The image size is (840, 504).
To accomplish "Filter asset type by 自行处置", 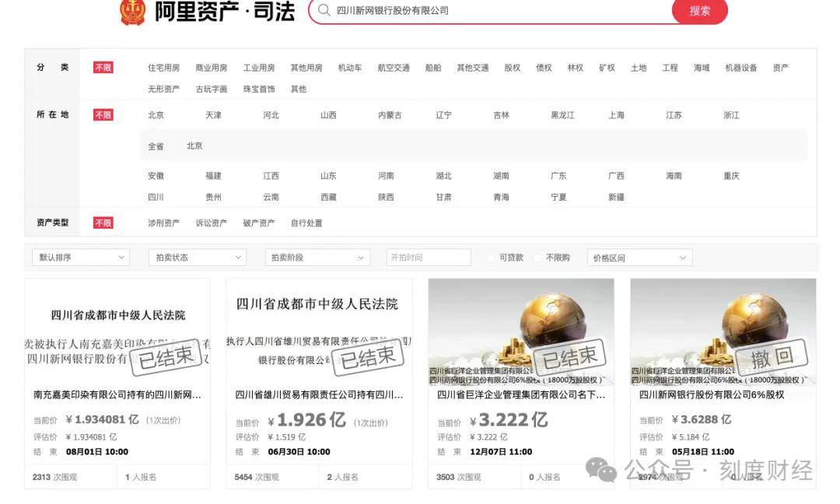I will point(307,223).
